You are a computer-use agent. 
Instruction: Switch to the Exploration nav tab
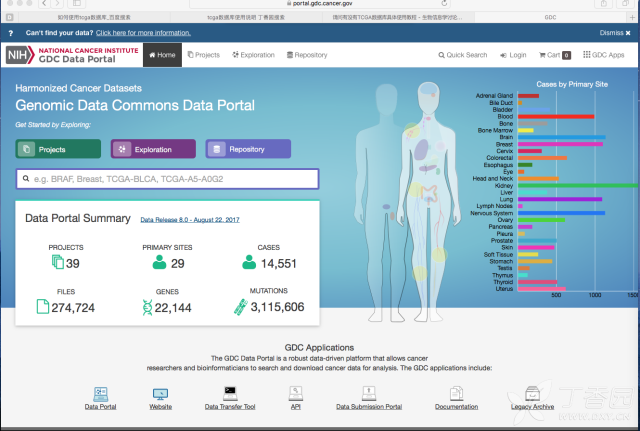point(252,55)
